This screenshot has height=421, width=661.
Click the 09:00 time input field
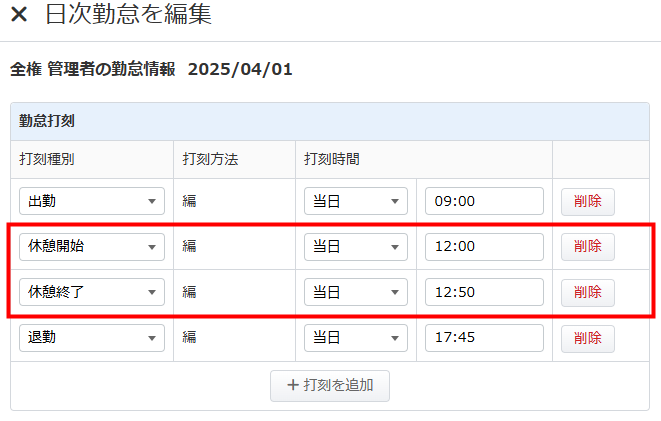pos(484,201)
